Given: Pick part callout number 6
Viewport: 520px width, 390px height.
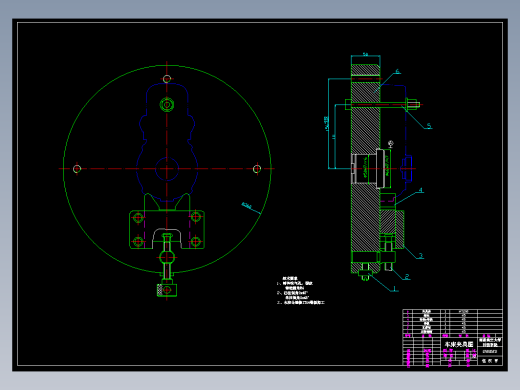Looking at the screenshot, I should point(397,71).
